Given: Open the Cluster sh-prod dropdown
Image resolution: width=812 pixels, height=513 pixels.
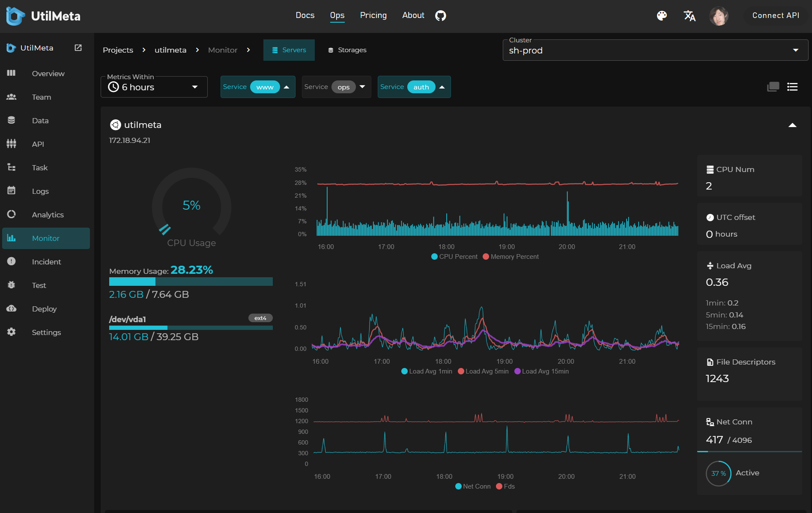Looking at the screenshot, I should (x=655, y=50).
